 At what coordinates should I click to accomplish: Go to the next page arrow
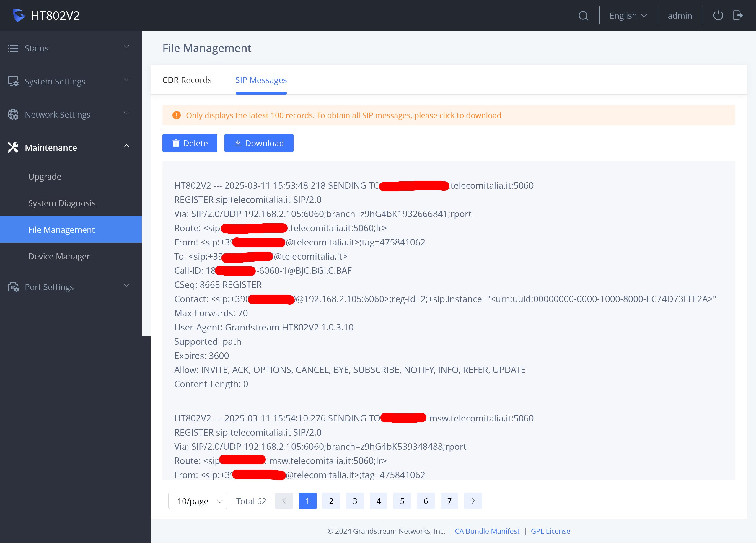(x=473, y=501)
